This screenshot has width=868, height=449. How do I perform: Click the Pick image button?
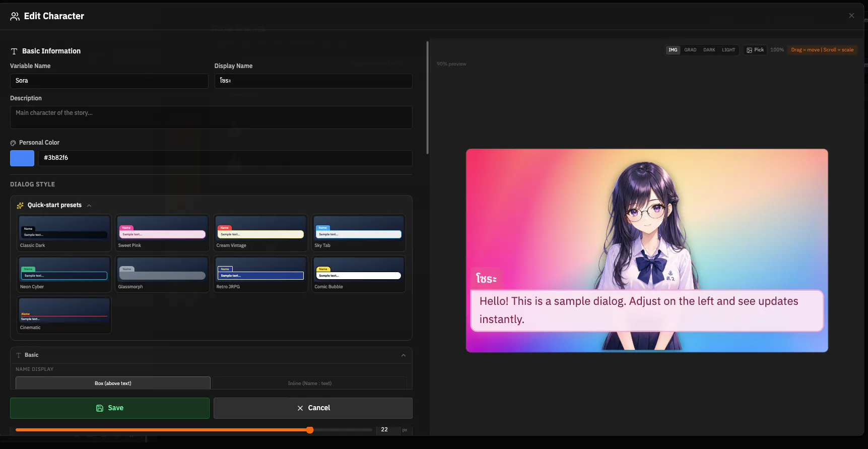tap(755, 50)
